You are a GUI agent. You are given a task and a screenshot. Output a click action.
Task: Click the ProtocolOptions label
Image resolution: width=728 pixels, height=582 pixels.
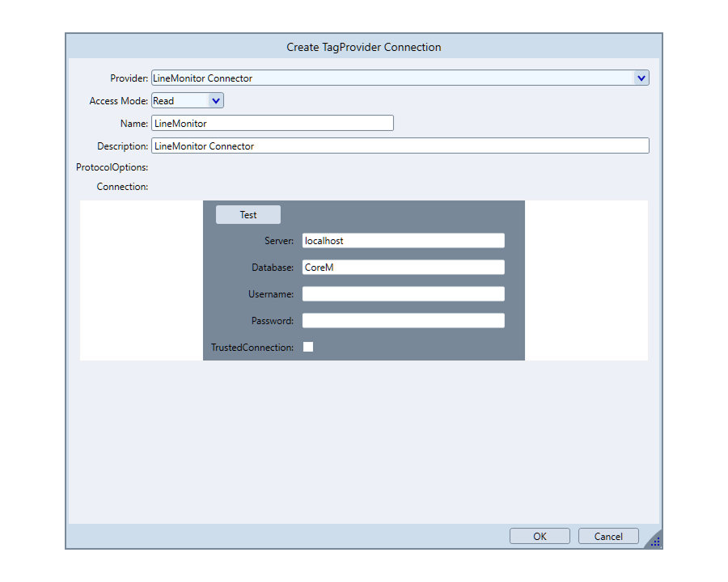(112, 167)
